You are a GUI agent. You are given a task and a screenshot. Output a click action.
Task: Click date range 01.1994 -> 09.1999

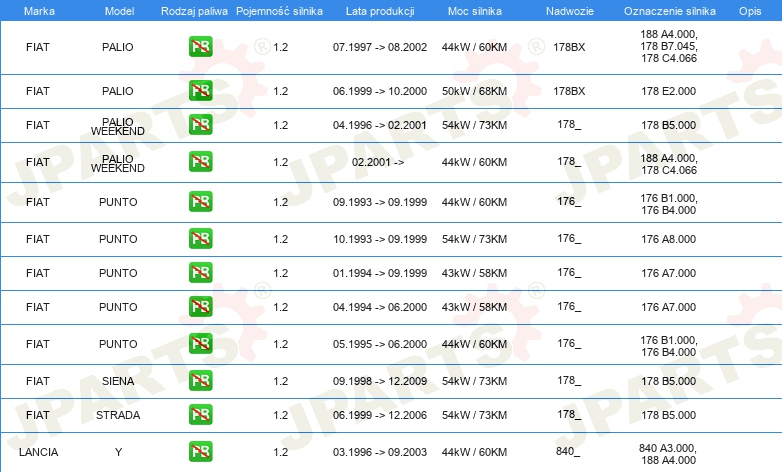point(380,273)
